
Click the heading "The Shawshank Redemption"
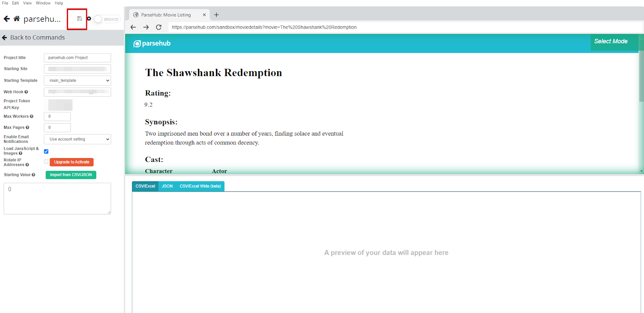point(213,73)
